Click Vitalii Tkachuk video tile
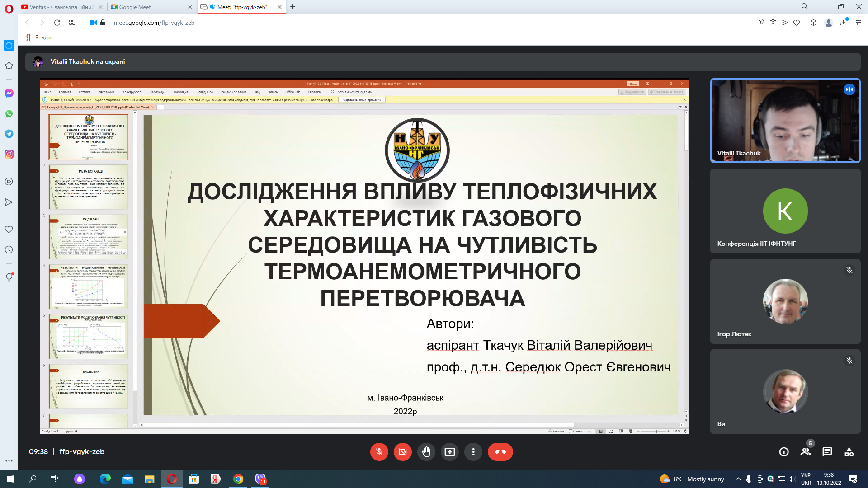 pyautogui.click(x=785, y=121)
